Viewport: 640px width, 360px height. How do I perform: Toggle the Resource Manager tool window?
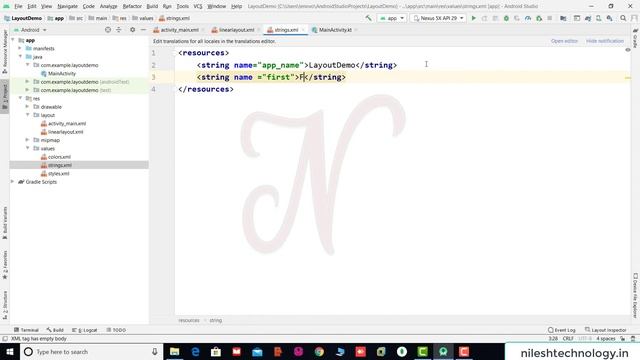pos(5,52)
